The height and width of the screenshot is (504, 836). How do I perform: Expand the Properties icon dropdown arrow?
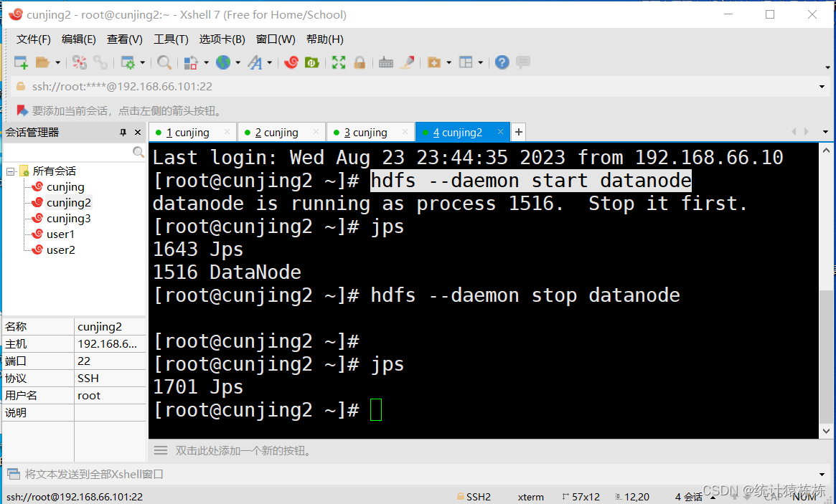click(x=142, y=63)
